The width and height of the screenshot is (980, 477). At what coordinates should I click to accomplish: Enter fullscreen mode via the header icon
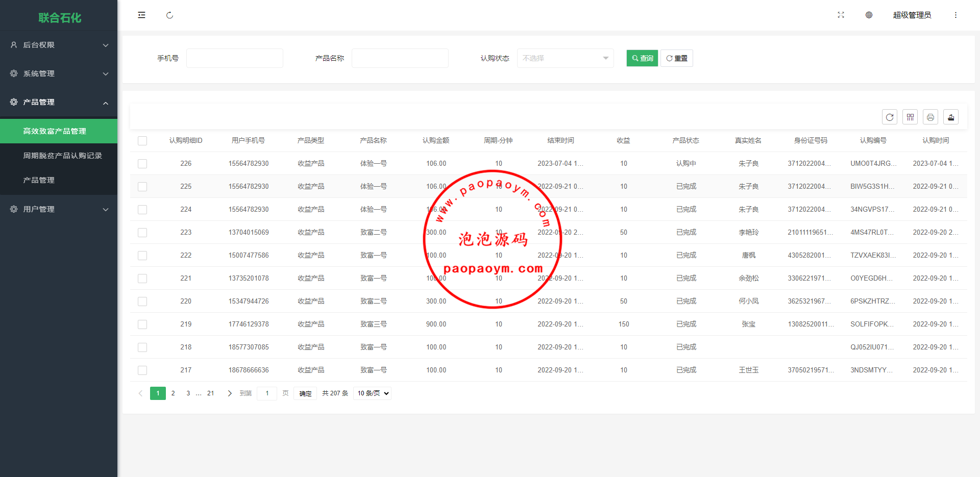841,15
